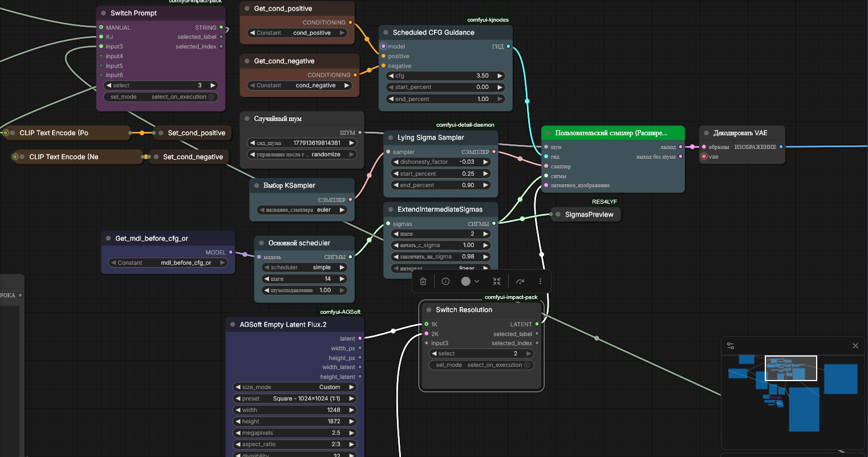This screenshot has height=457, width=868.
Task: Toggle sel_mode select_on_execution in Switch Resolution
Action: coord(481,365)
